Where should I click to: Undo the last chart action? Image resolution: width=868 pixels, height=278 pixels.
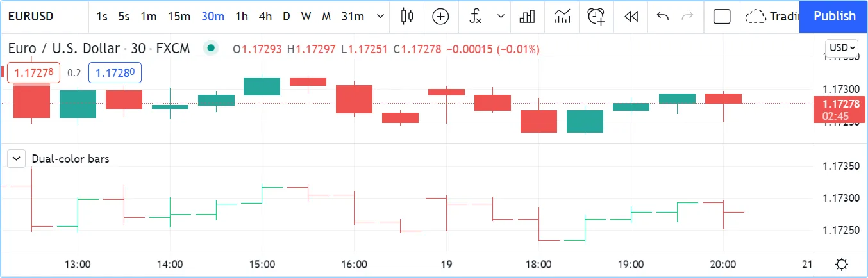[x=663, y=17]
